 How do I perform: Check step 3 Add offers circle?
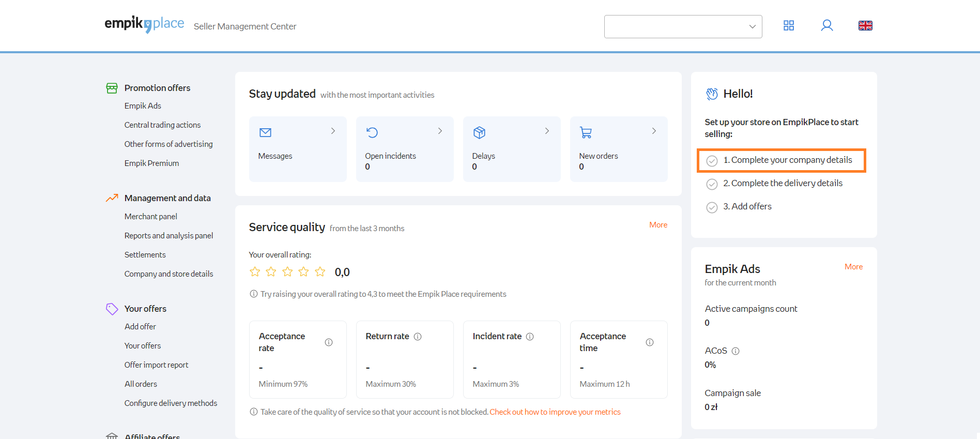tap(712, 207)
